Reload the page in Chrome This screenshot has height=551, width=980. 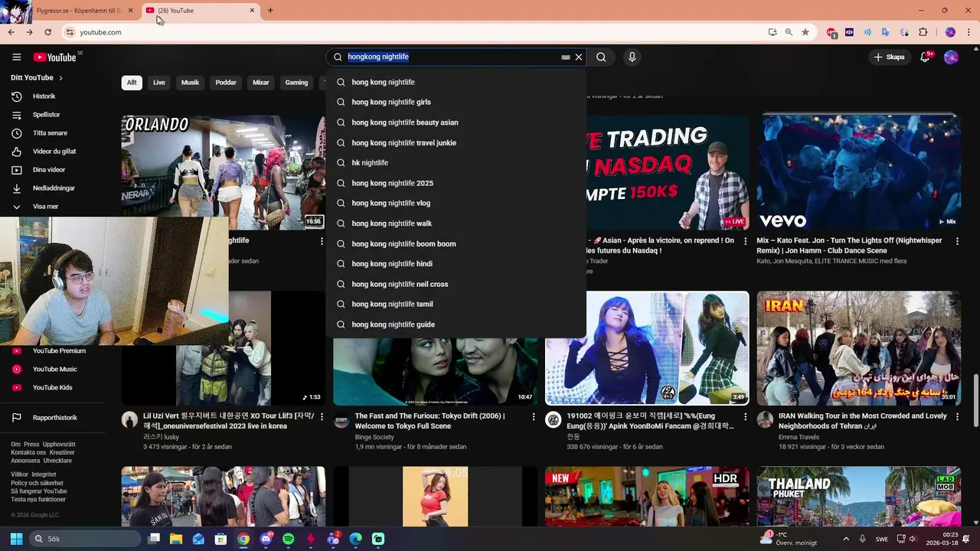(47, 32)
